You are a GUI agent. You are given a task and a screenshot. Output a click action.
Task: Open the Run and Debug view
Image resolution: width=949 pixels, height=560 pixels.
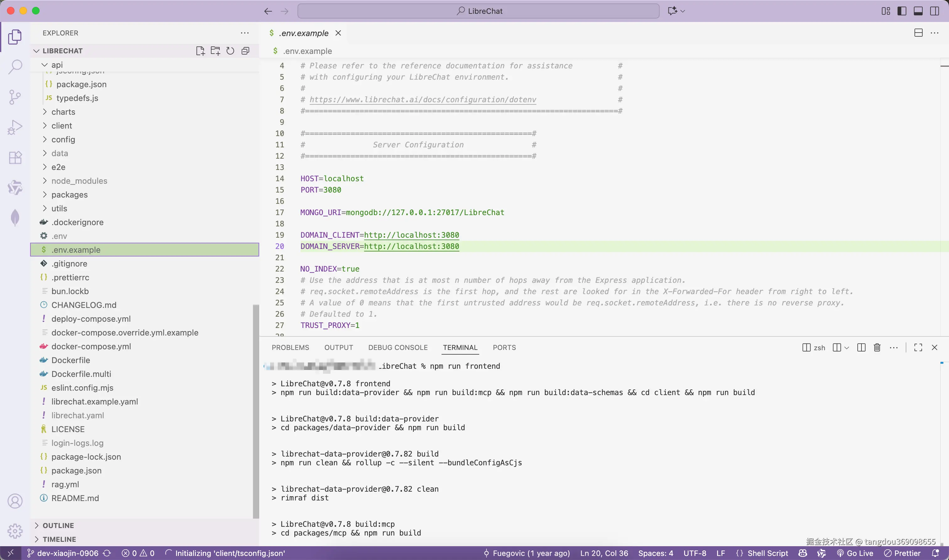tap(15, 127)
